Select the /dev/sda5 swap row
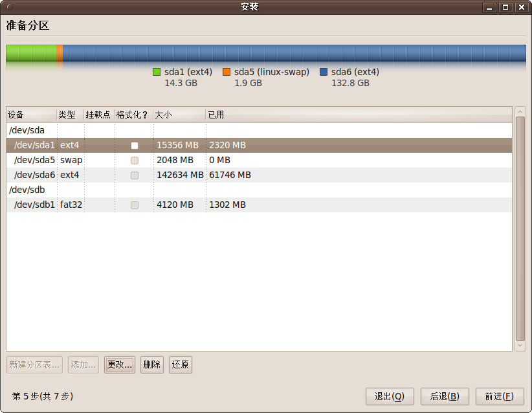This screenshot has width=532, height=413. [260, 160]
